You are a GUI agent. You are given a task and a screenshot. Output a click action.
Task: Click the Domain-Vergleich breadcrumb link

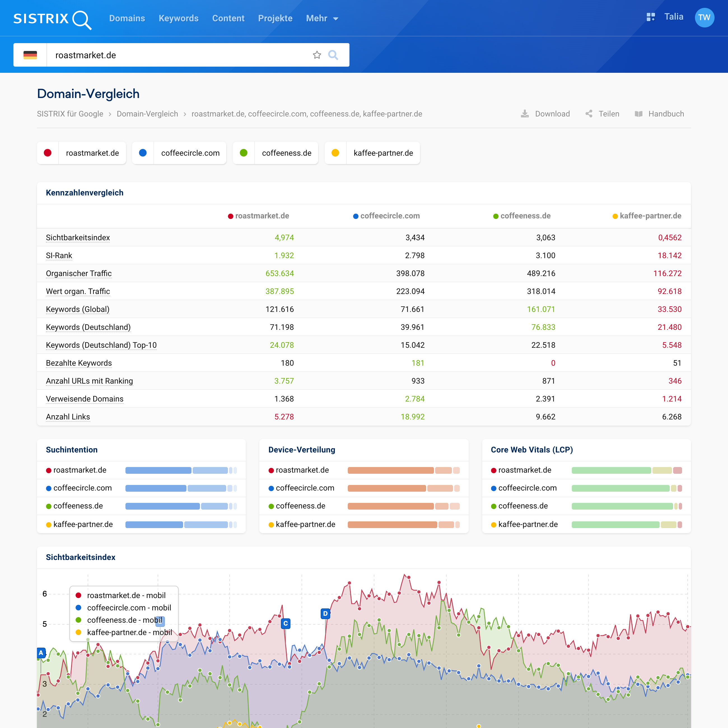point(147,114)
